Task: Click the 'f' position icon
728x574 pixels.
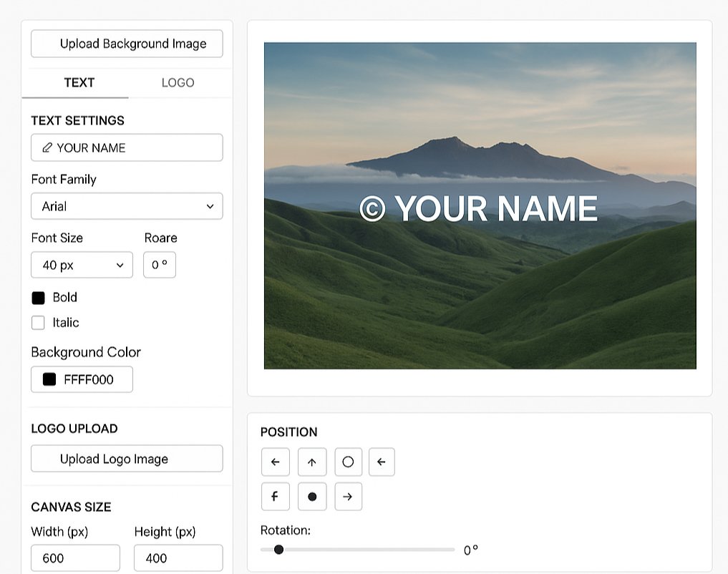Action: tap(276, 496)
